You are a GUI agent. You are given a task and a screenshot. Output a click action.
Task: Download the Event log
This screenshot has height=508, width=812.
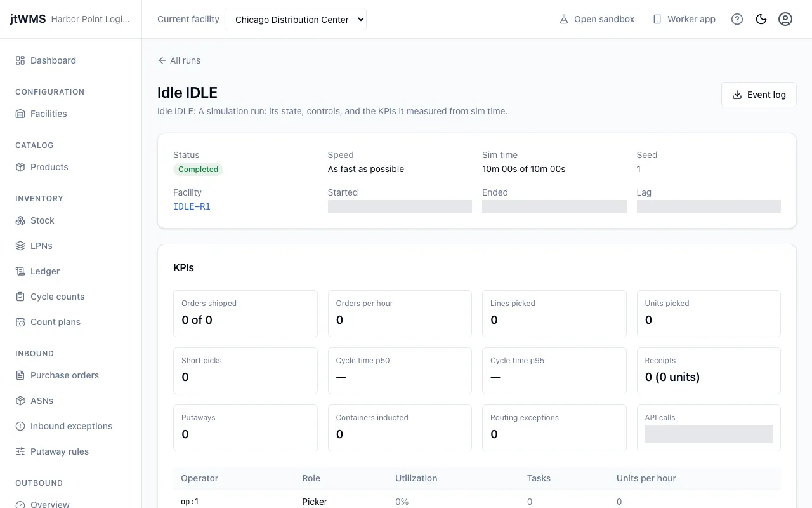point(759,95)
